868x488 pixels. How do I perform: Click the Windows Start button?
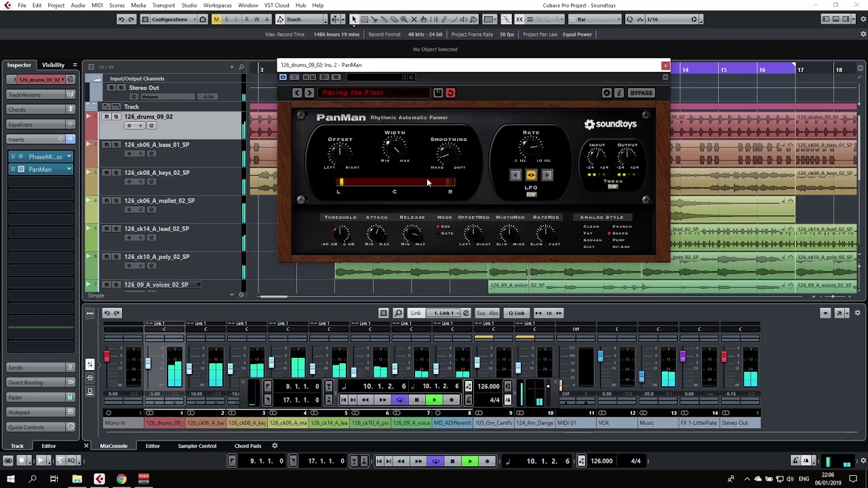(10, 479)
